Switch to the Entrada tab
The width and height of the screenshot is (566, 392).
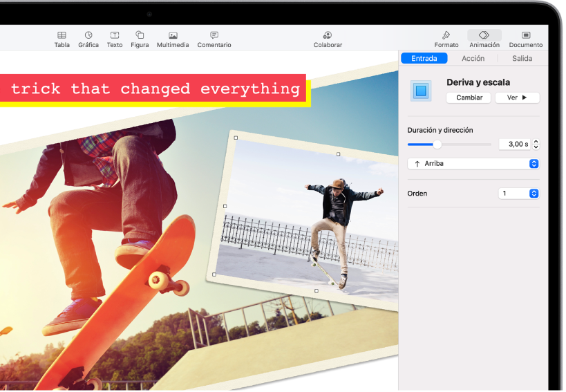(x=424, y=59)
